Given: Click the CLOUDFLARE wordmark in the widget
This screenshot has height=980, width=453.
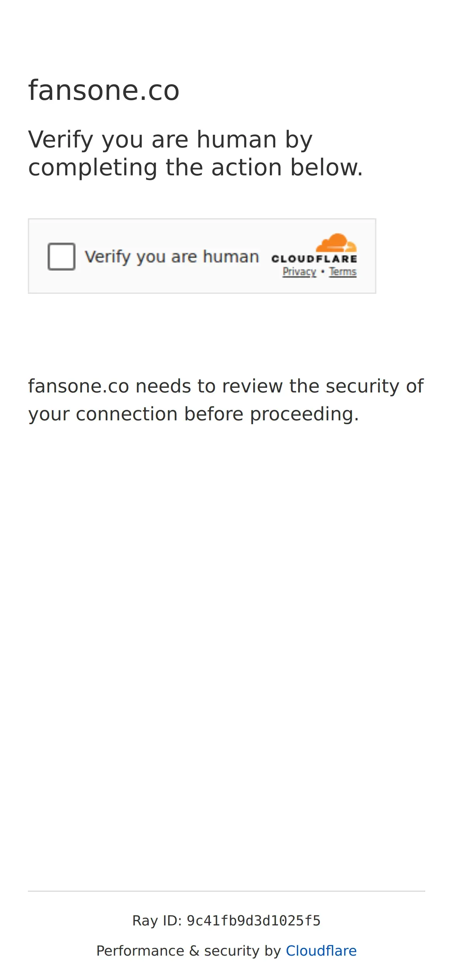Looking at the screenshot, I should click(314, 259).
